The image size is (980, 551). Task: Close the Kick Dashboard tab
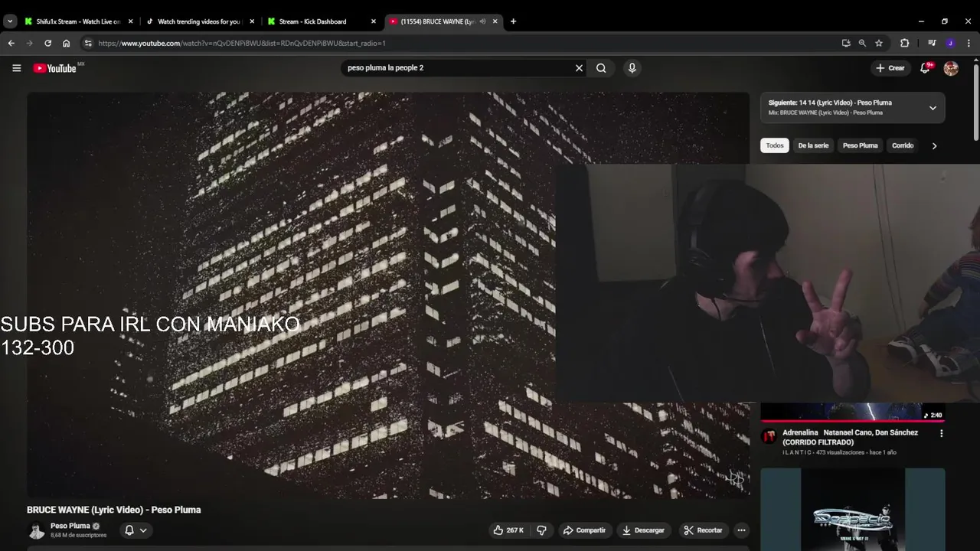374,21
